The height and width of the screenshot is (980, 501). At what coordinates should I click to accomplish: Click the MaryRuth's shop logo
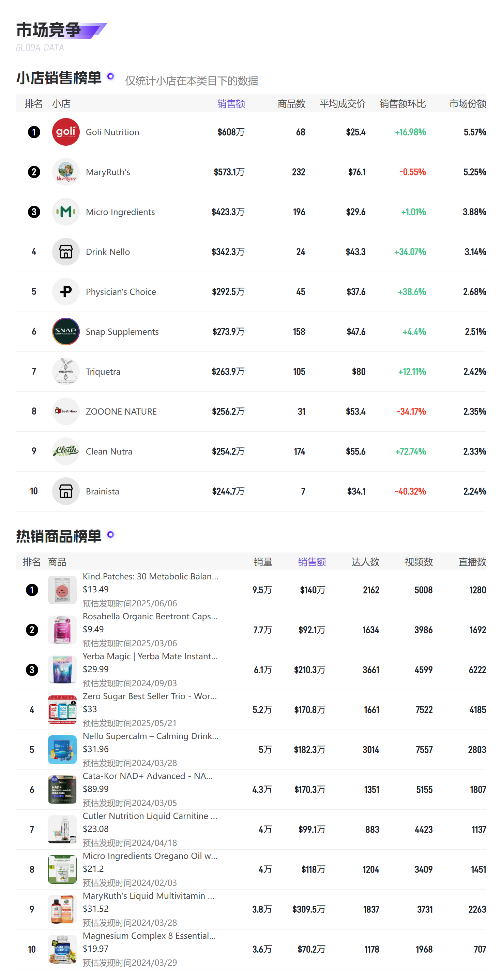[66, 172]
